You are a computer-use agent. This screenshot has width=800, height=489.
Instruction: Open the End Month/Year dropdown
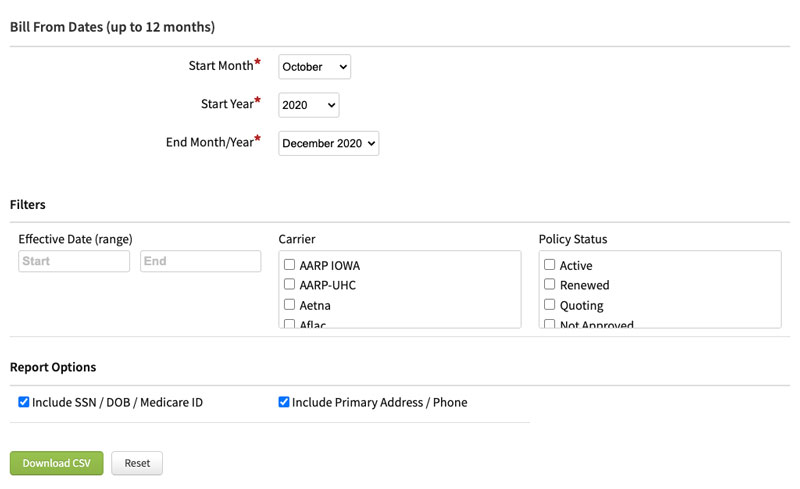coord(329,143)
